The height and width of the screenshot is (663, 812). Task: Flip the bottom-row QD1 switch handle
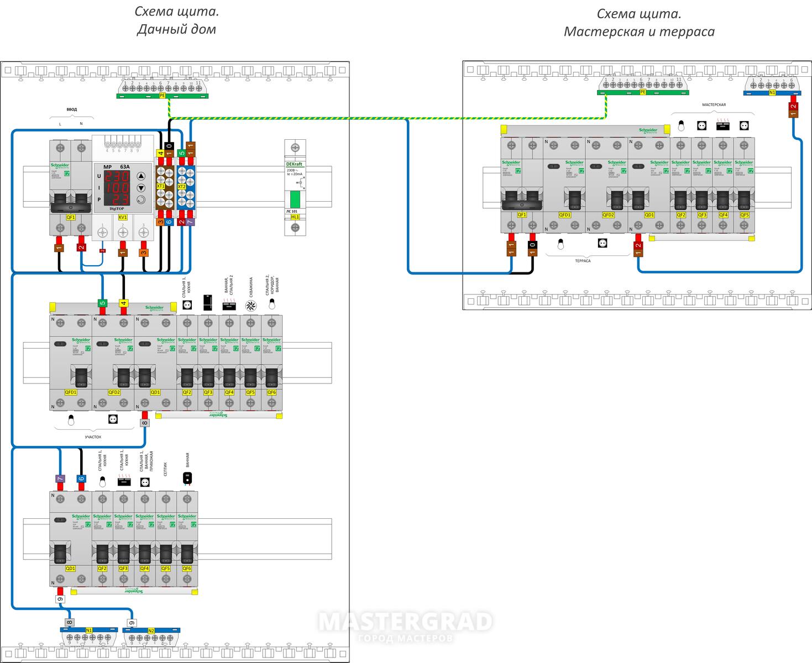60,554
